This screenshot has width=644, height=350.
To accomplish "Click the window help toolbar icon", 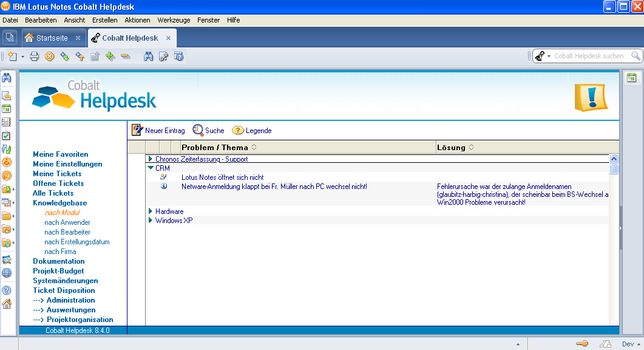I will pyautogui.click(x=178, y=57).
